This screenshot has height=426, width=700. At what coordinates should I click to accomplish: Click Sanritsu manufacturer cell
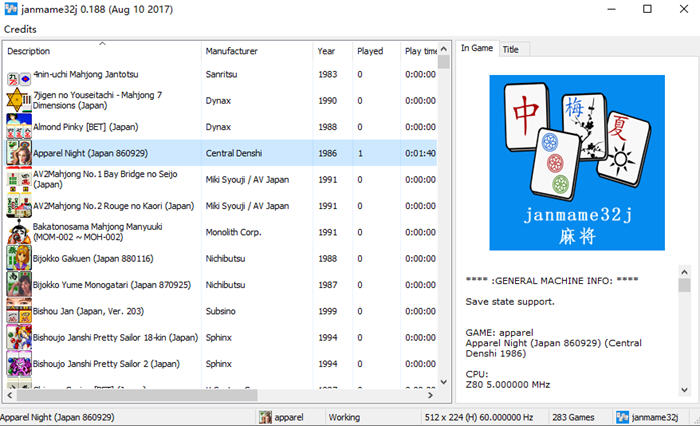click(x=221, y=74)
